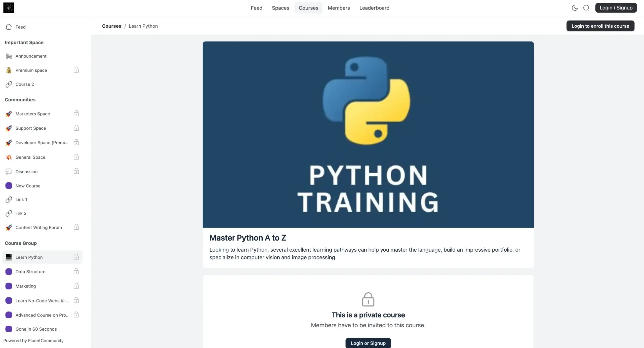
Task: Click the lock icon beside Support Space
Action: click(x=76, y=128)
